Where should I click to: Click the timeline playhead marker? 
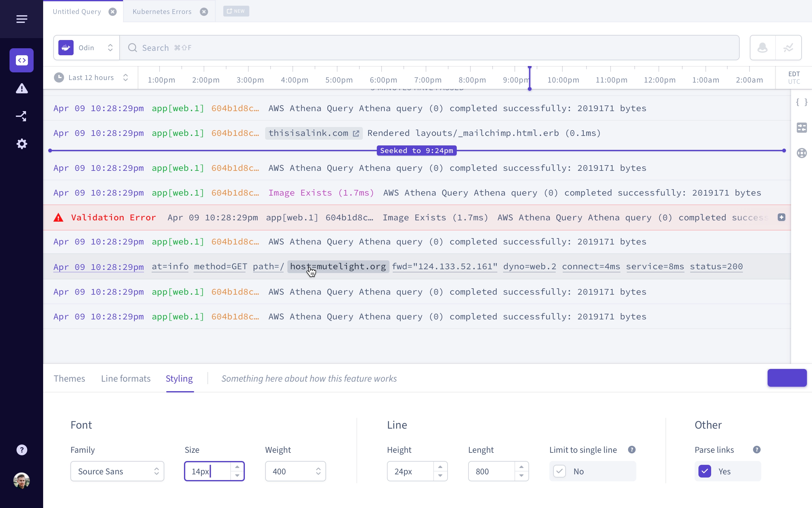[x=530, y=78]
